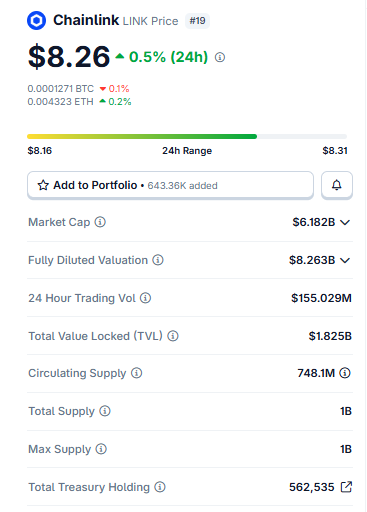Click the 24h range progress bar

pos(187,136)
